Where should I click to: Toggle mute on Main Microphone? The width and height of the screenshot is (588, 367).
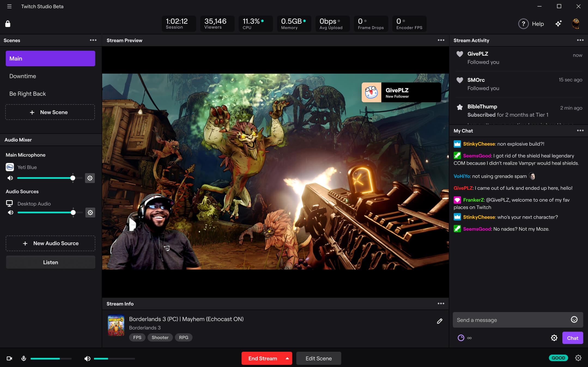coord(10,178)
